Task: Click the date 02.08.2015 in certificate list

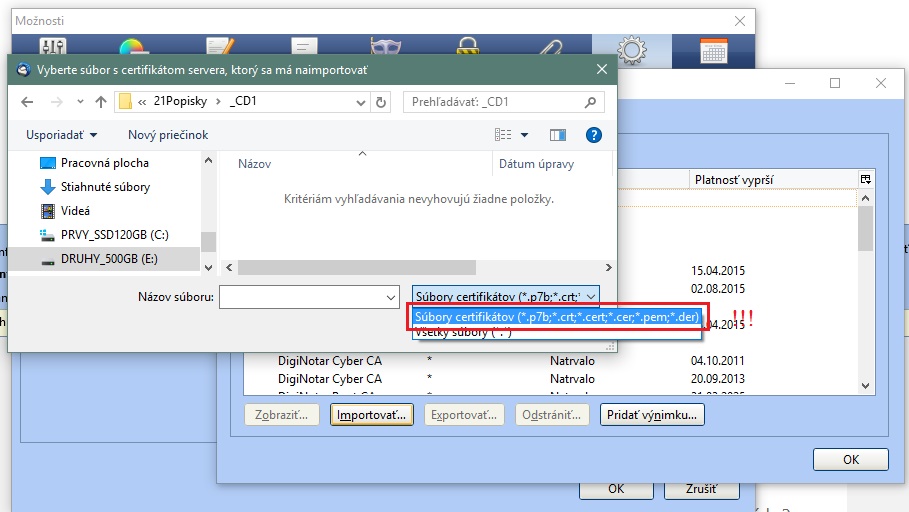Action: 718,289
